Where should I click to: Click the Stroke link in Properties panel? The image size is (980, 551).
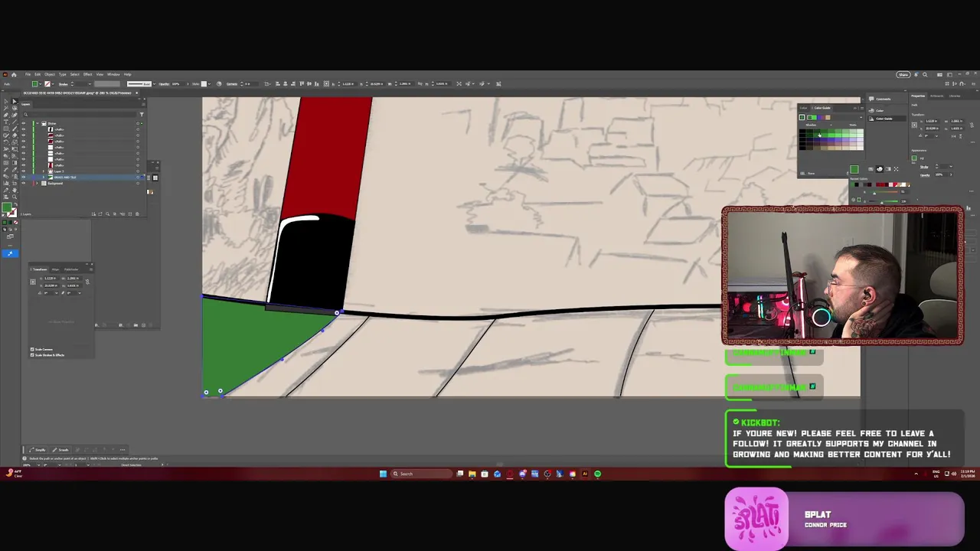(924, 167)
